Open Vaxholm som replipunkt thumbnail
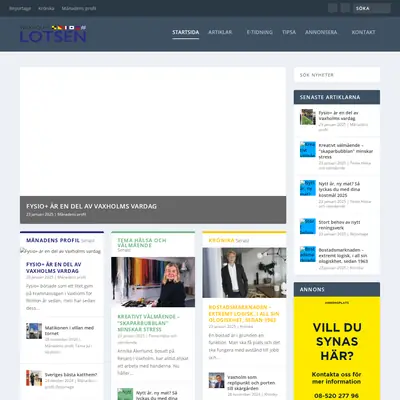 [217, 380]
